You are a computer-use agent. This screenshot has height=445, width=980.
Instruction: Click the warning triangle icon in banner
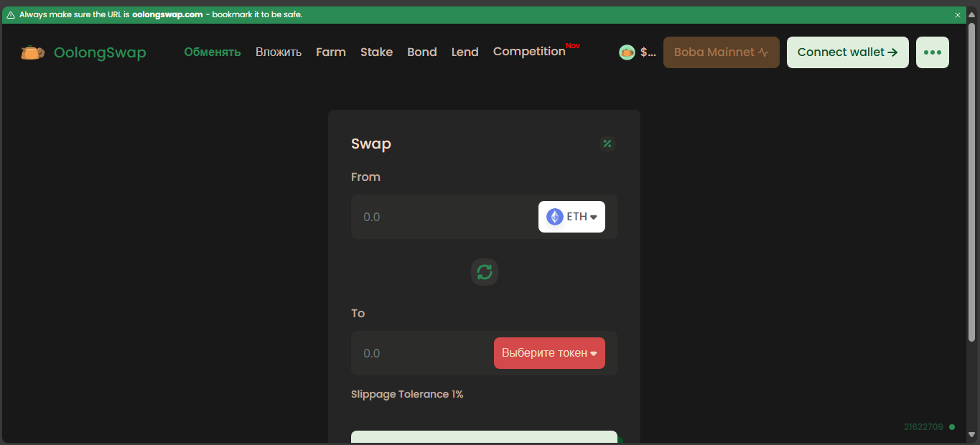pyautogui.click(x=11, y=15)
